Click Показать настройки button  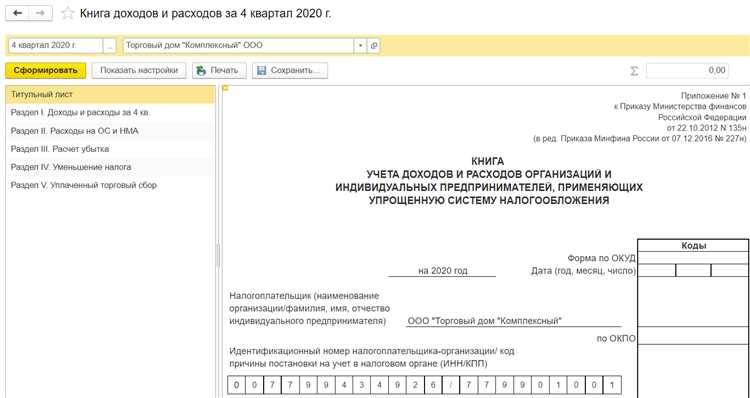[x=139, y=71]
